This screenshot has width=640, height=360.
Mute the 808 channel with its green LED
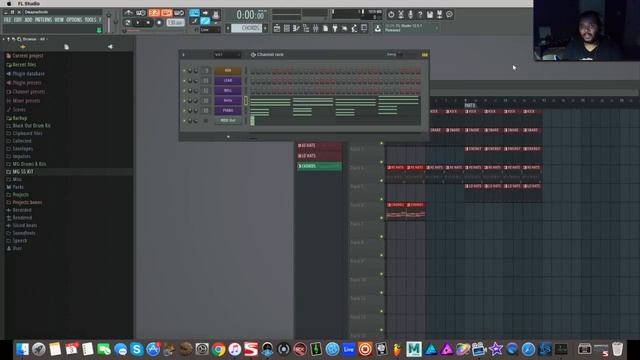point(184,71)
